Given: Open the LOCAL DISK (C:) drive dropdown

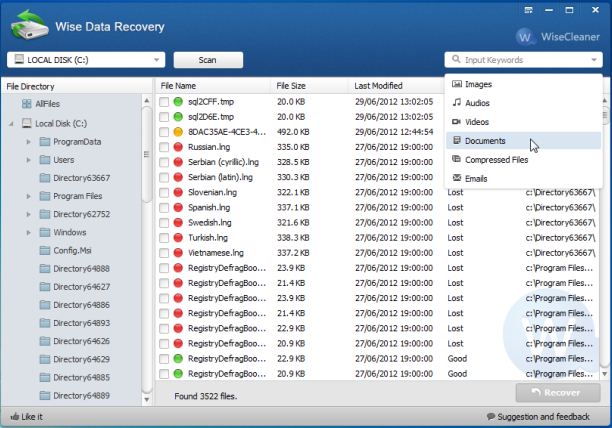Looking at the screenshot, I should tap(86, 60).
